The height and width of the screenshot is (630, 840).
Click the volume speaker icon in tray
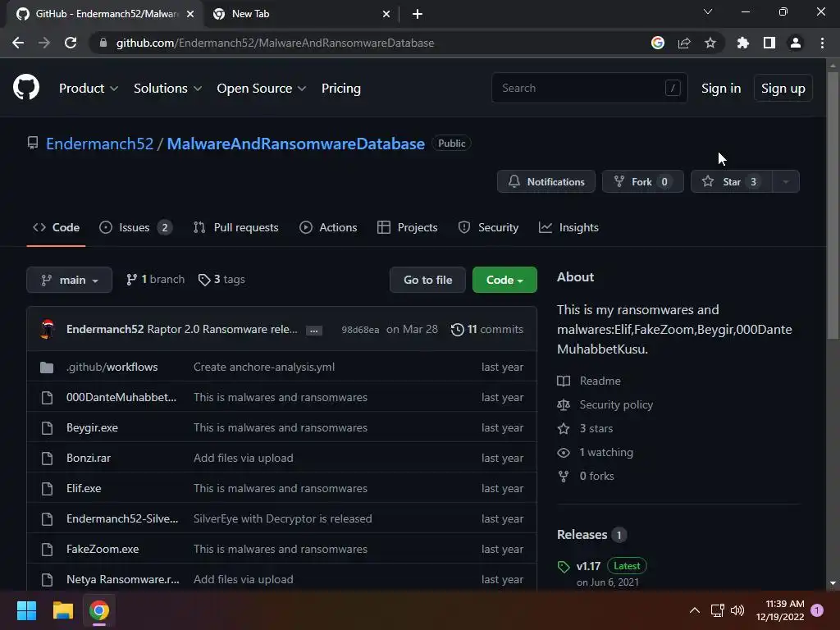pos(737,610)
